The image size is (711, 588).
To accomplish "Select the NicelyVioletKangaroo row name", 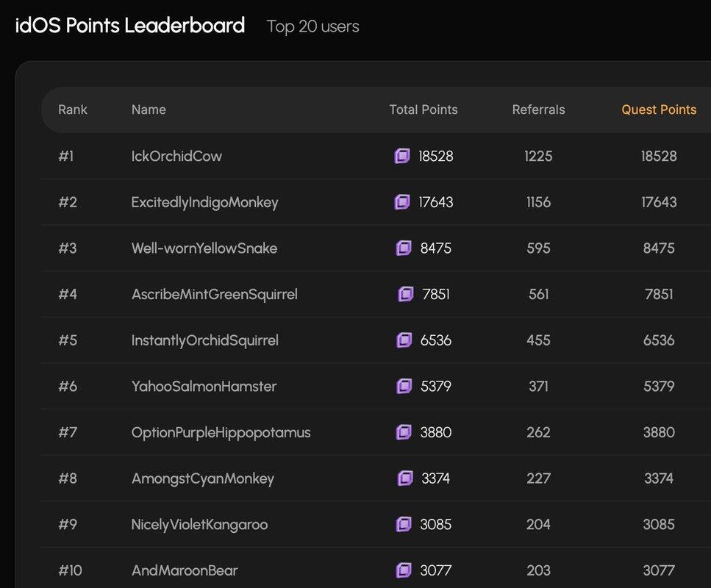I will 199,524.
